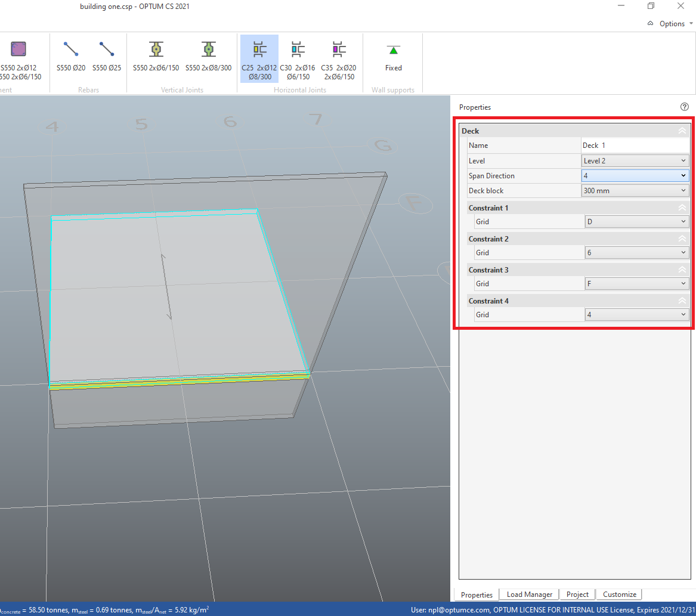Viewport: 696px width, 616px height.
Task: Collapse the Constraint 2 section
Action: tap(682, 239)
